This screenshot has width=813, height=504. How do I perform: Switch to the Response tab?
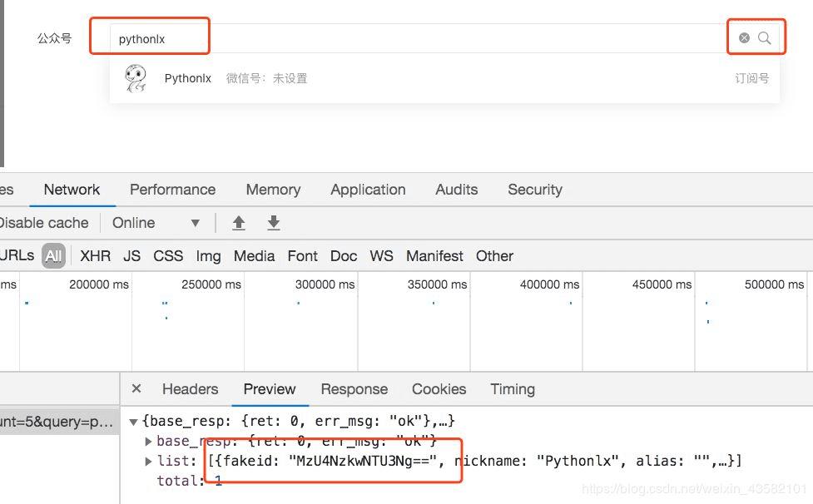point(354,389)
